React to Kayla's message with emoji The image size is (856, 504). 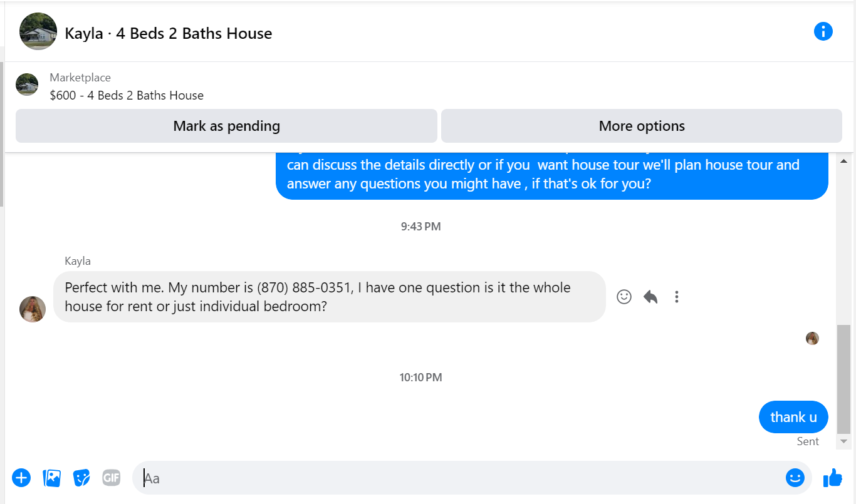624,297
